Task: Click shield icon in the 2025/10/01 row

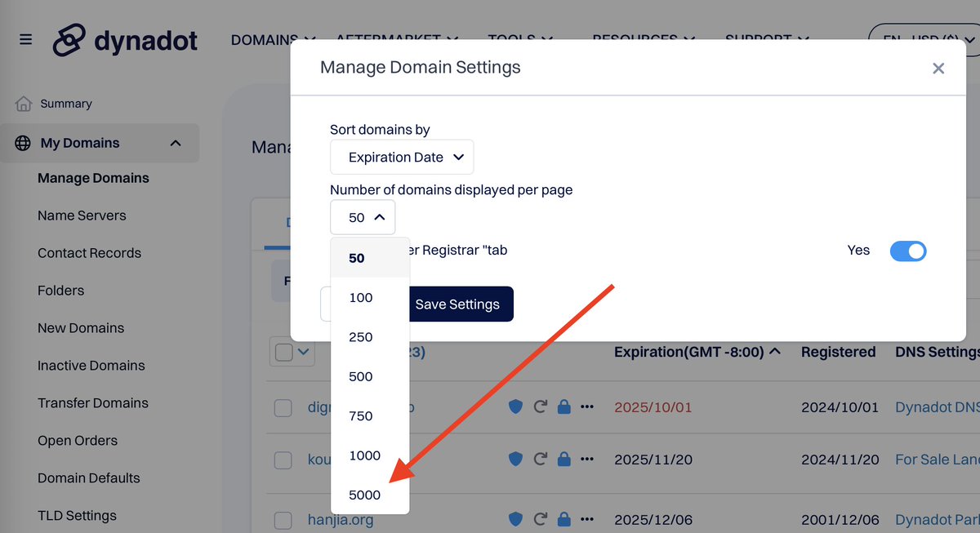Action: [515, 406]
